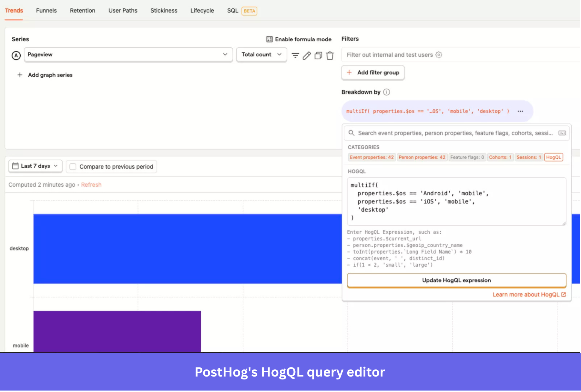
Task: Open the series filter icon for Pageview
Action: [295, 55]
